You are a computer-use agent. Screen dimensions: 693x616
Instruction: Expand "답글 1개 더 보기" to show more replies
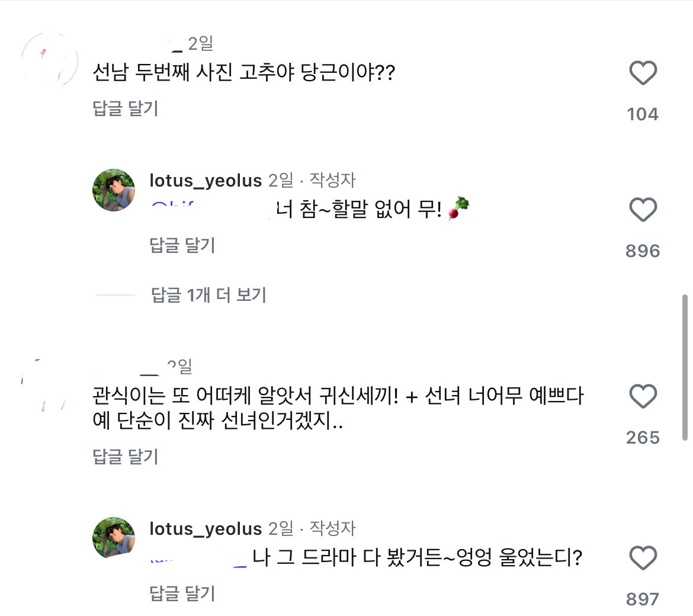(x=208, y=294)
